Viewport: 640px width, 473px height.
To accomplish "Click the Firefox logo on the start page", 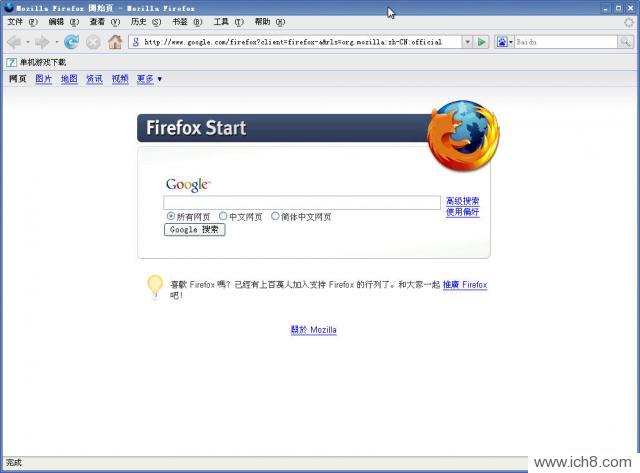I will (463, 135).
